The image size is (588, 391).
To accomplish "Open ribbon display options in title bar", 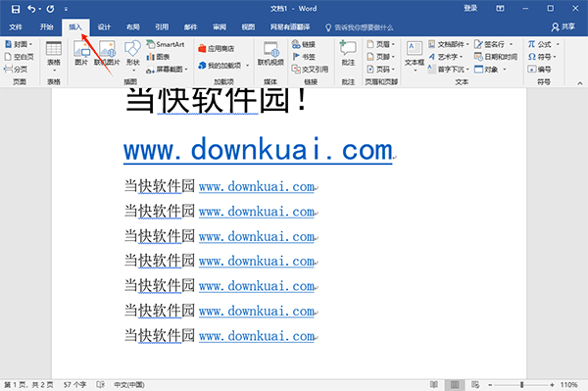I will [x=500, y=8].
